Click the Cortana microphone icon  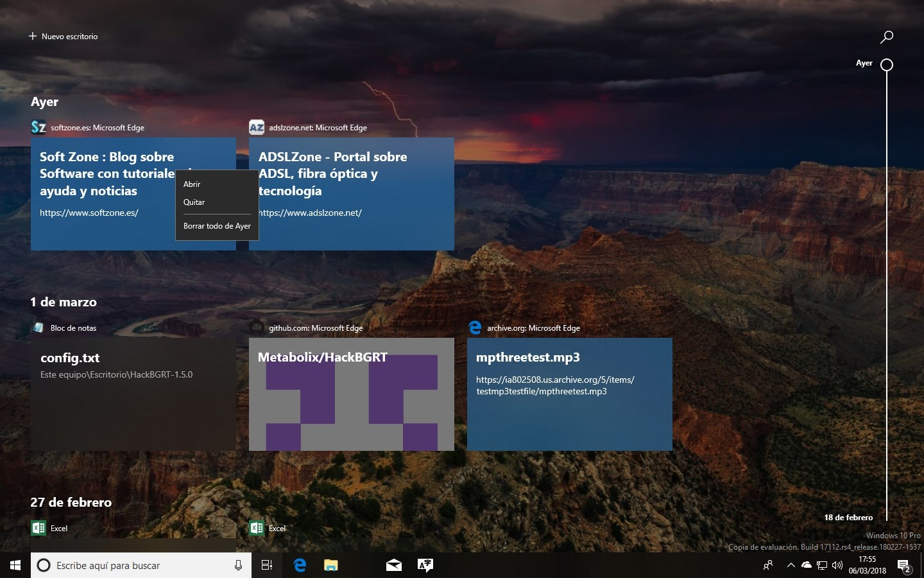pyautogui.click(x=238, y=565)
